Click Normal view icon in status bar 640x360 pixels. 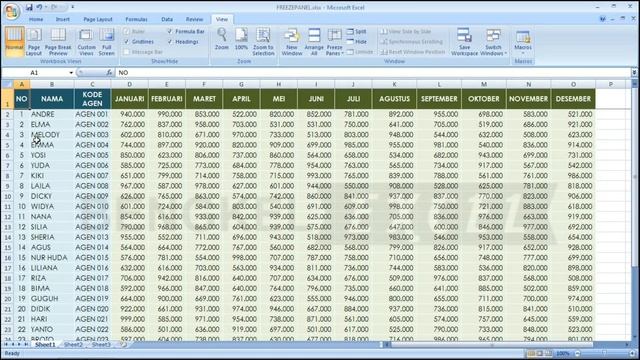click(531, 353)
